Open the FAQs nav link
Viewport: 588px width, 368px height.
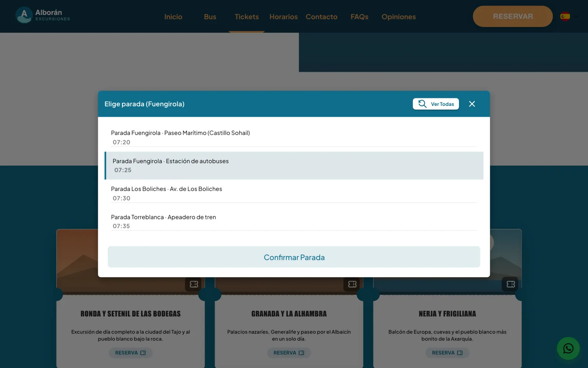click(359, 17)
